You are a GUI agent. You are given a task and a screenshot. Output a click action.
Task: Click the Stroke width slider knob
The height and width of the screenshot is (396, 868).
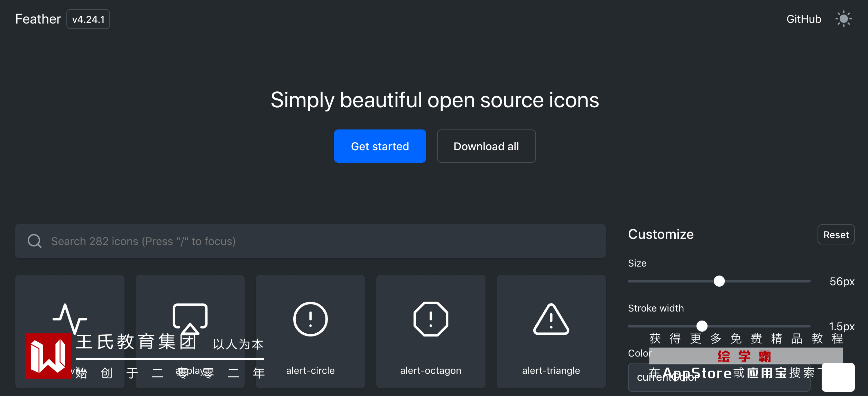pos(702,326)
